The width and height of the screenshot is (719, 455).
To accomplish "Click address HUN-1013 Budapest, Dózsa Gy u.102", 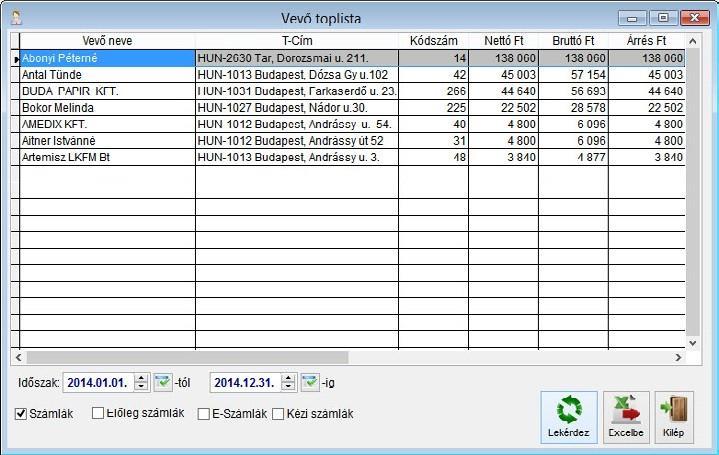I will [297, 75].
